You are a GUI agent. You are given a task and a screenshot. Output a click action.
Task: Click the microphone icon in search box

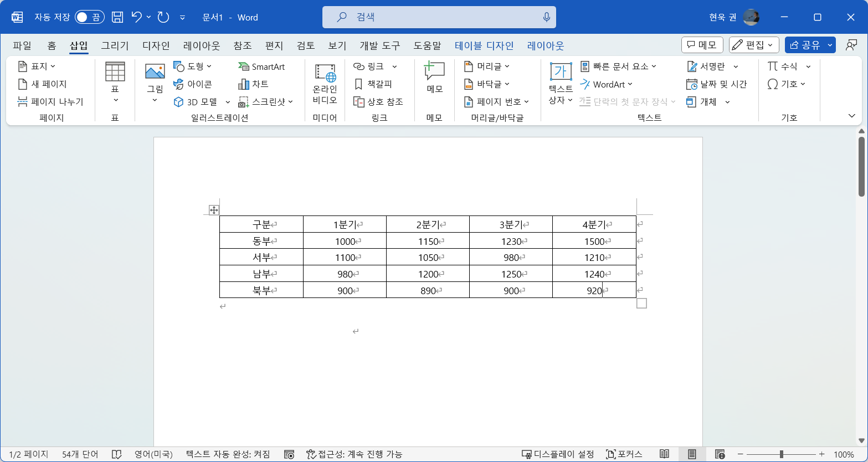(547, 17)
